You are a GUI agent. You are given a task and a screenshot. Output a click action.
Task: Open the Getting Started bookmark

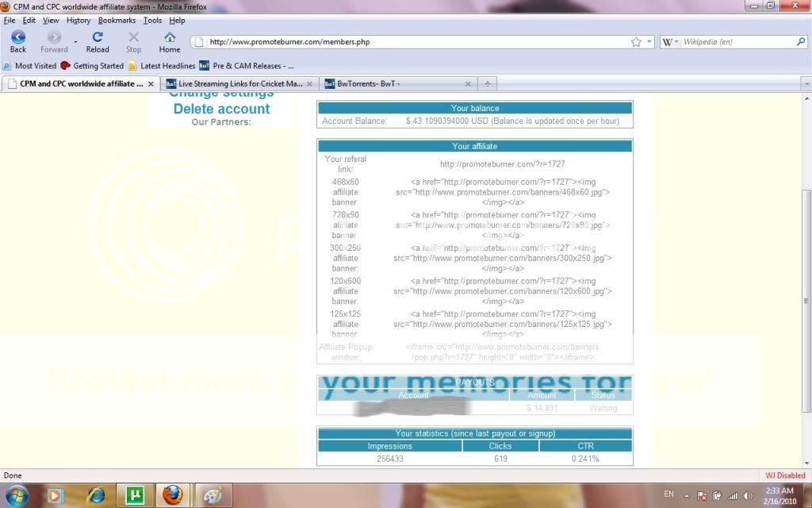[x=92, y=66]
